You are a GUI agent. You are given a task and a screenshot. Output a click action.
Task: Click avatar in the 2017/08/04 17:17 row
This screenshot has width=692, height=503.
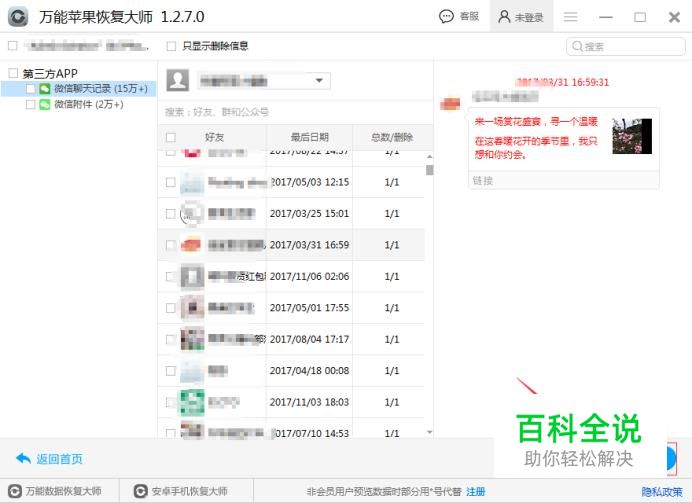pyautogui.click(x=192, y=339)
